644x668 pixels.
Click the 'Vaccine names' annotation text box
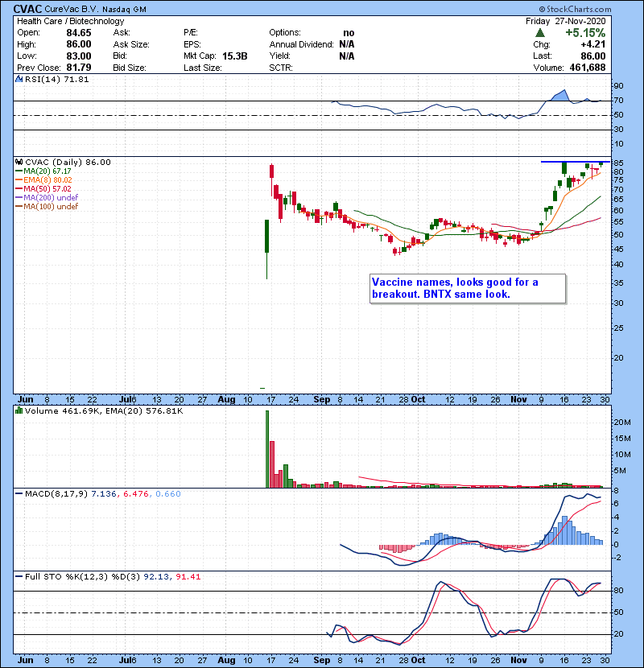tap(468, 288)
